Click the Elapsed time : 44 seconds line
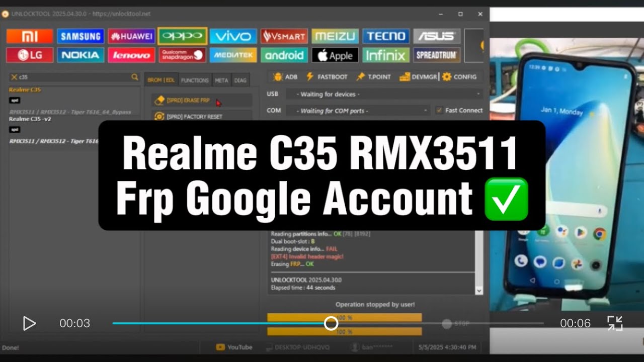 (303, 288)
